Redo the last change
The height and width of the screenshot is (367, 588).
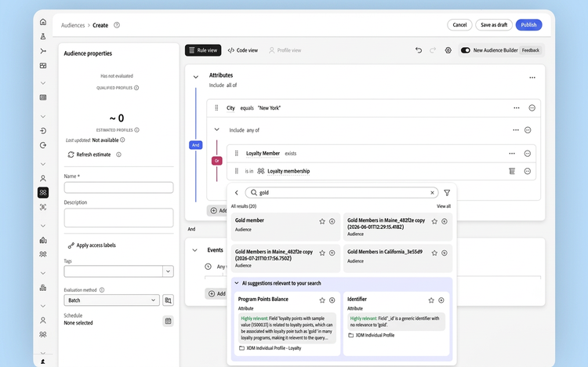click(x=433, y=50)
